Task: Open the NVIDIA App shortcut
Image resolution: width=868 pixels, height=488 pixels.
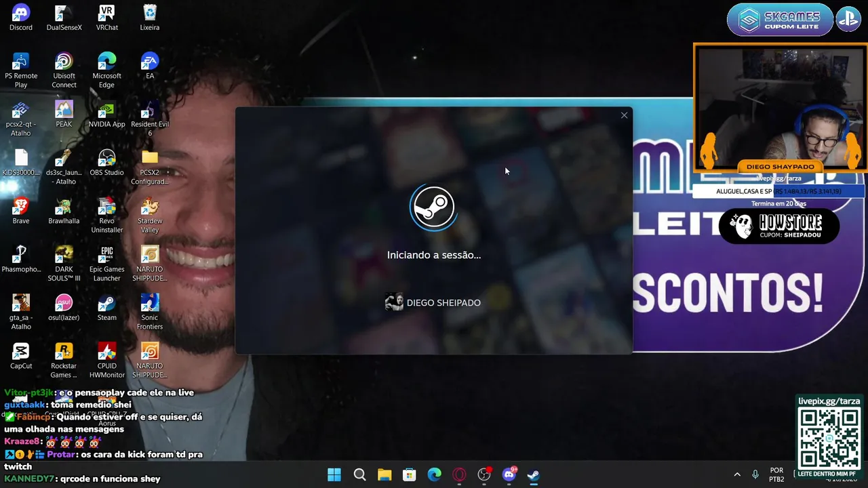Action: 106,114
